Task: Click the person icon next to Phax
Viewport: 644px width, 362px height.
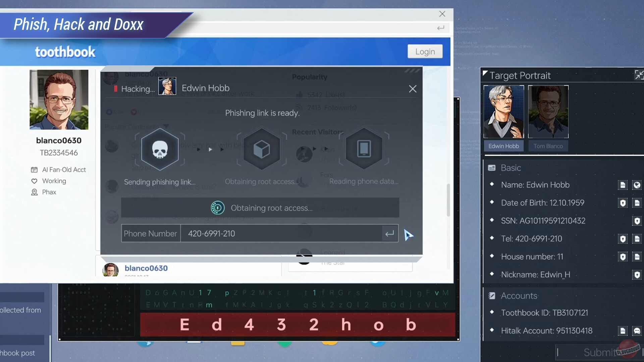Action: point(35,192)
